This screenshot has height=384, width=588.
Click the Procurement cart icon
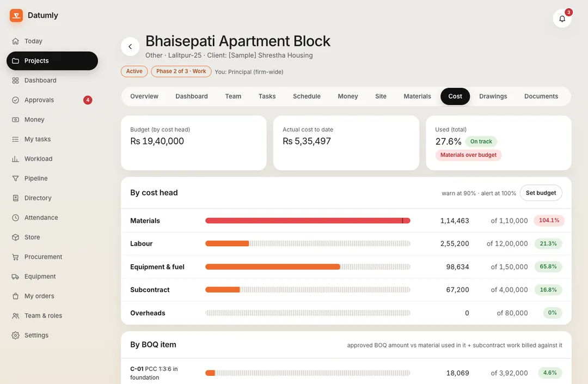[15, 257]
